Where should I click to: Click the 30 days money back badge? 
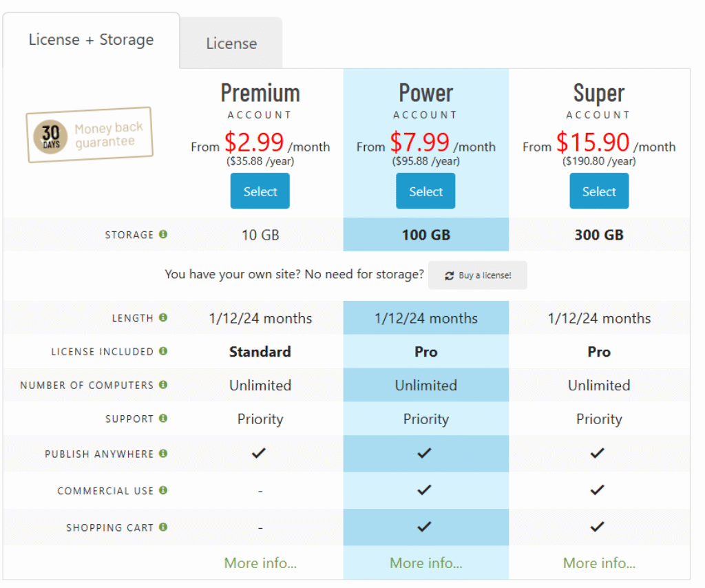[x=90, y=135]
